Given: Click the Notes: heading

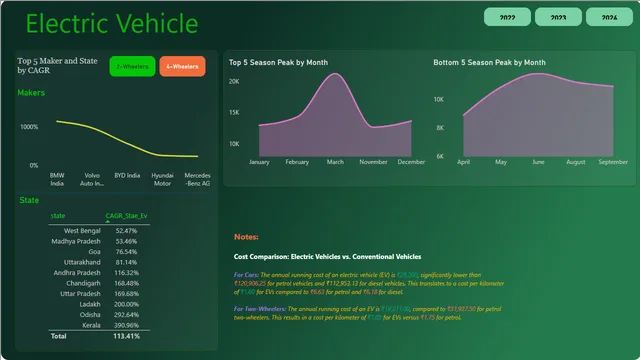Looking at the screenshot, I should click(246, 237).
